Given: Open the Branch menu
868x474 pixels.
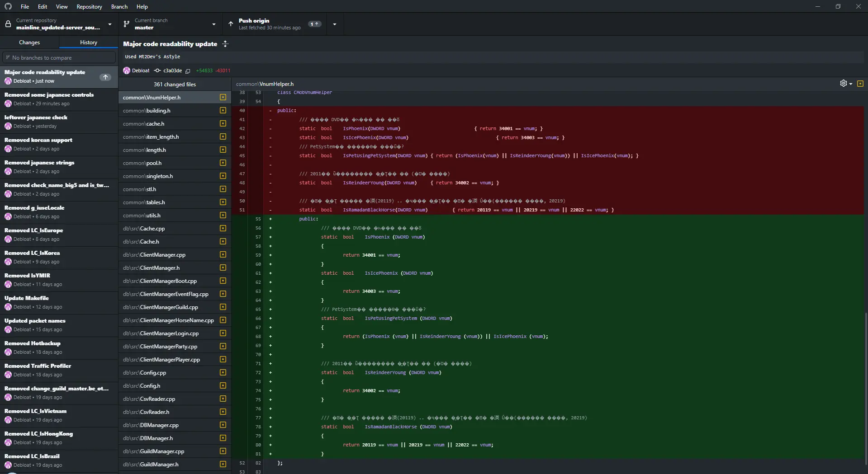Looking at the screenshot, I should [119, 7].
